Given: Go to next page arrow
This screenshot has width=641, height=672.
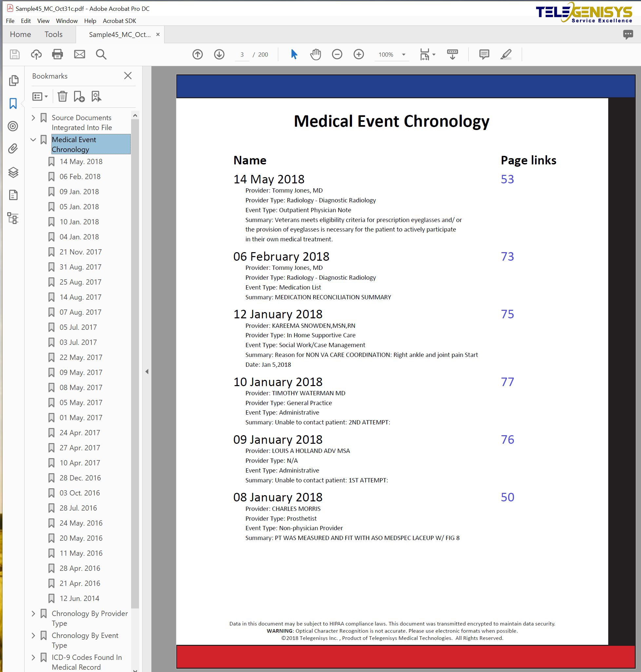Looking at the screenshot, I should click(x=219, y=54).
